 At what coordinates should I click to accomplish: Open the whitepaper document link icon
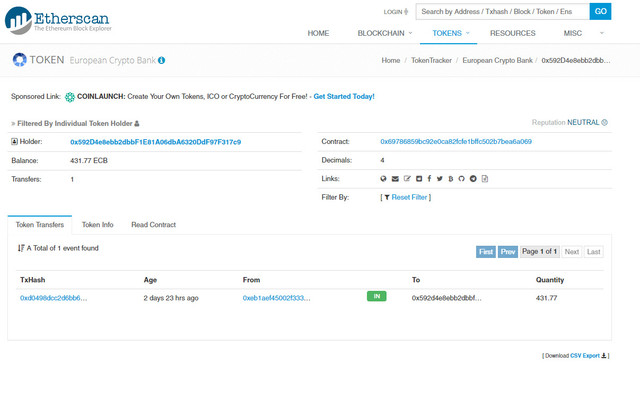pyautogui.click(x=484, y=179)
